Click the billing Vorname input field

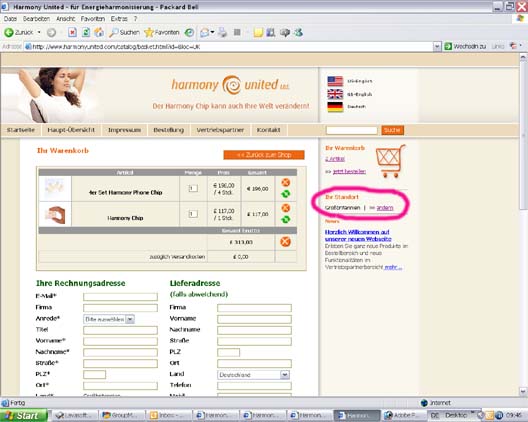(x=120, y=341)
